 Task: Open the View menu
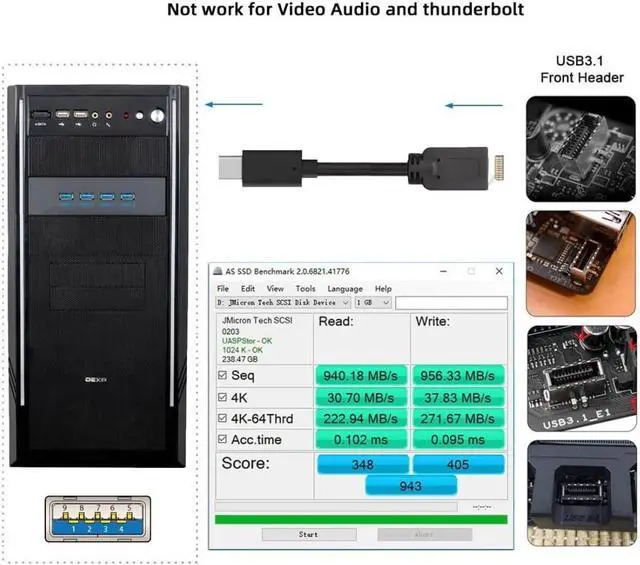(275, 288)
